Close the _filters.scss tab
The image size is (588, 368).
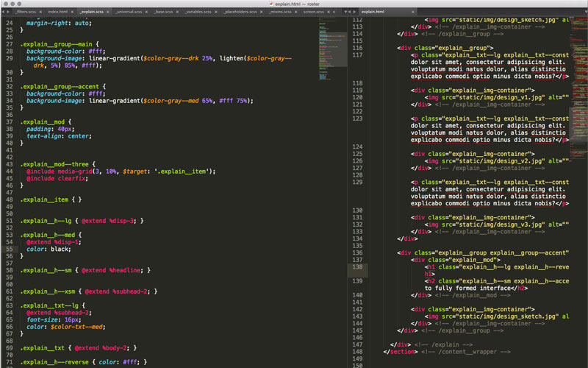40,13
